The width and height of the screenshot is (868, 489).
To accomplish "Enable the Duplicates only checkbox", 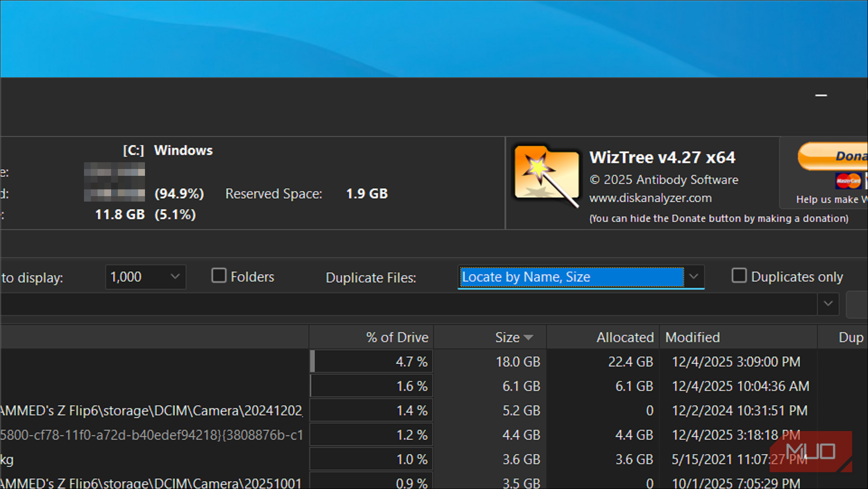I will (739, 276).
